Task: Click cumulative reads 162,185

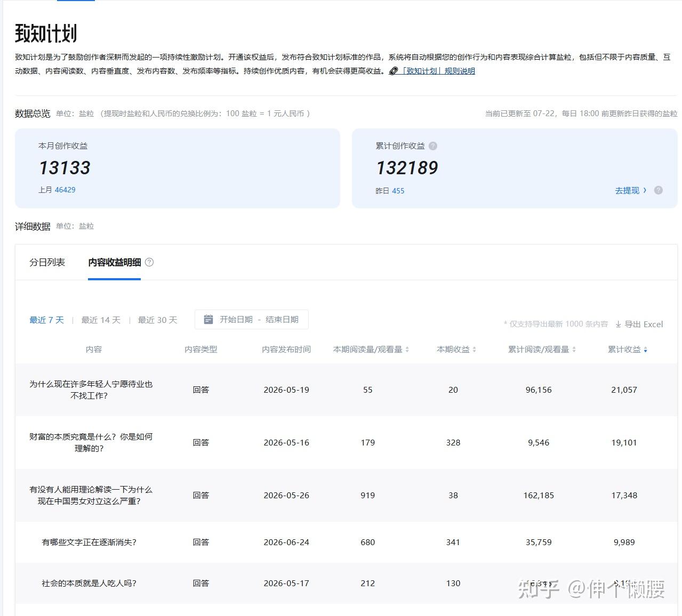Action: click(539, 495)
